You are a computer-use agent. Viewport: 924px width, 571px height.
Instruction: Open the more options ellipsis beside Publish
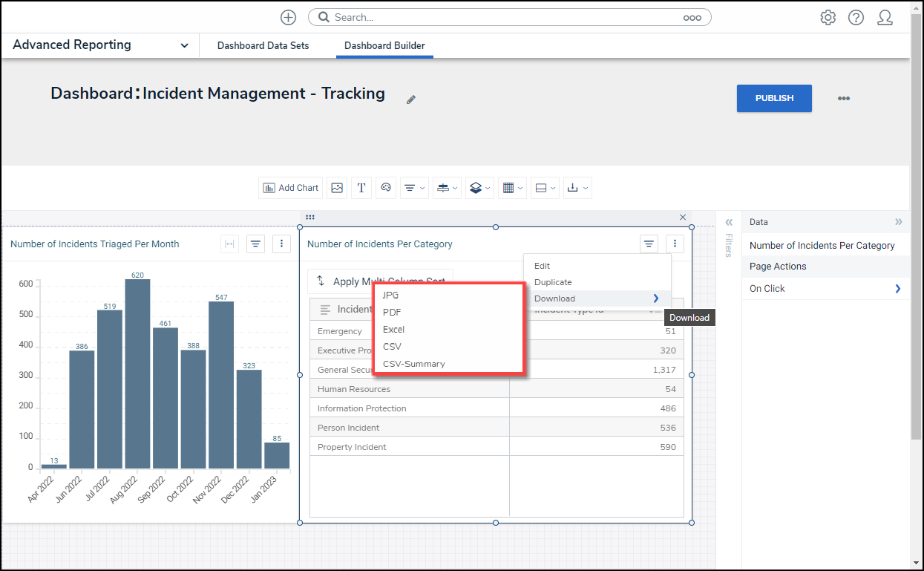click(843, 98)
